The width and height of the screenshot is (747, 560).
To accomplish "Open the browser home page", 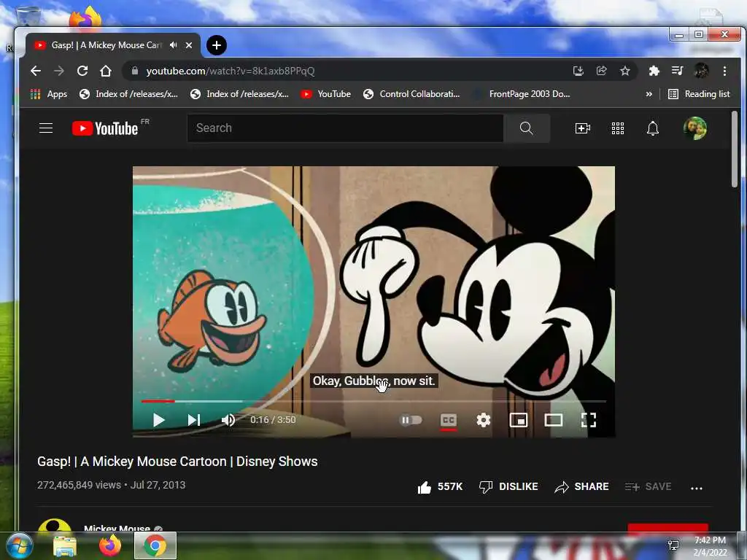I will (x=106, y=71).
